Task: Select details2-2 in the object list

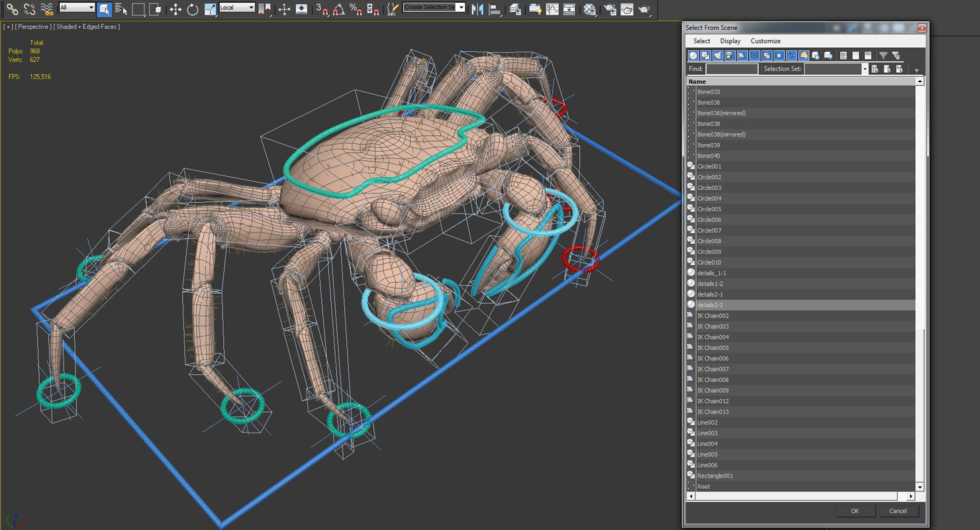Action: 801,305
